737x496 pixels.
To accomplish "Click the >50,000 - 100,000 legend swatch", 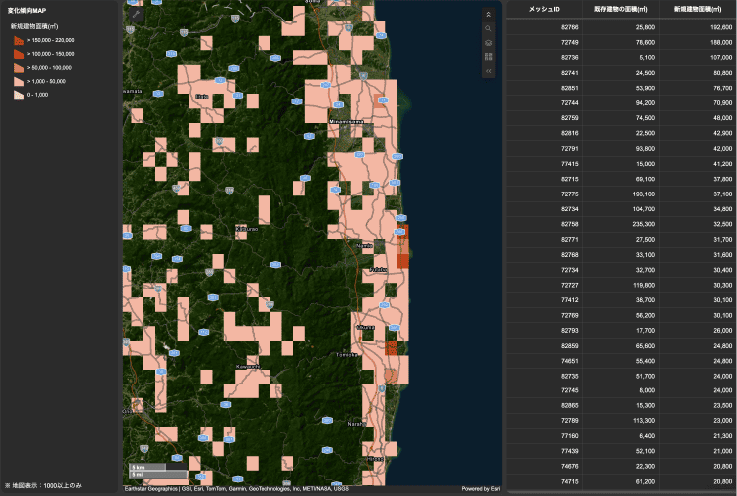I will pos(19,67).
